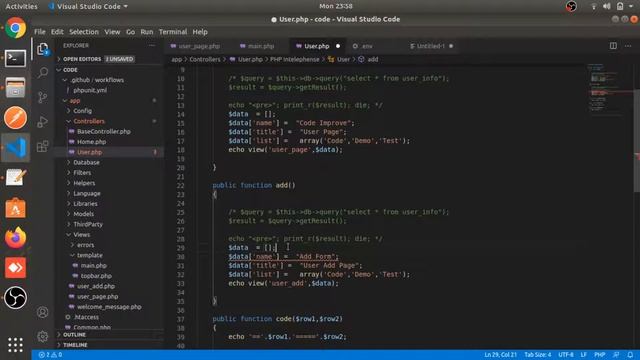Launch Google Chrome from the dock

[16, 28]
